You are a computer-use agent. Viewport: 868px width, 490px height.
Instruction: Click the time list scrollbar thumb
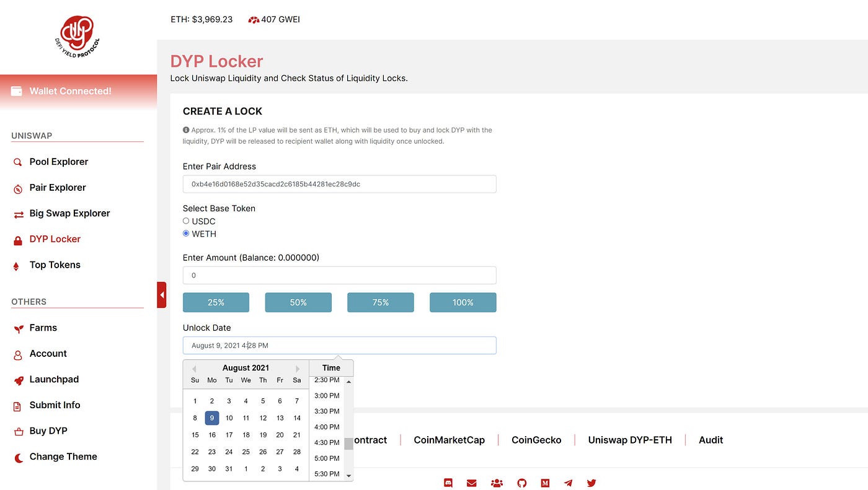(348, 444)
